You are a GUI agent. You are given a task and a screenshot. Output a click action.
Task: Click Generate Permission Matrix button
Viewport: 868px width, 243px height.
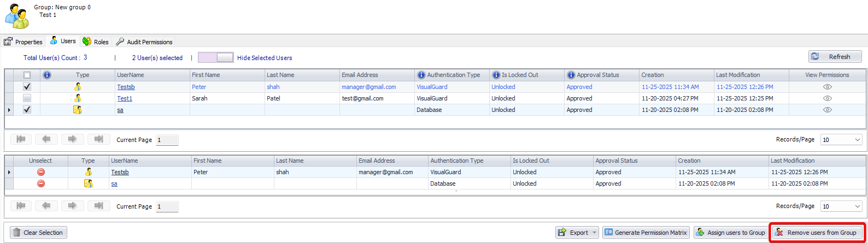point(646,233)
